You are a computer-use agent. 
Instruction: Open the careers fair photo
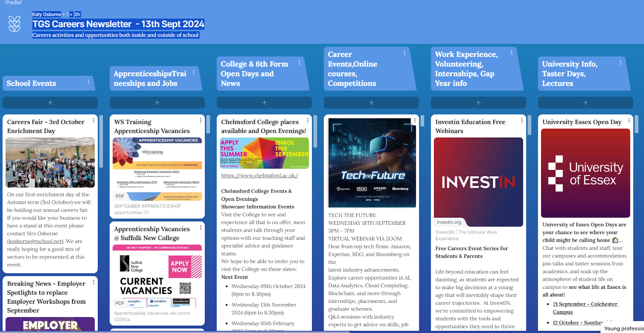tap(50, 162)
